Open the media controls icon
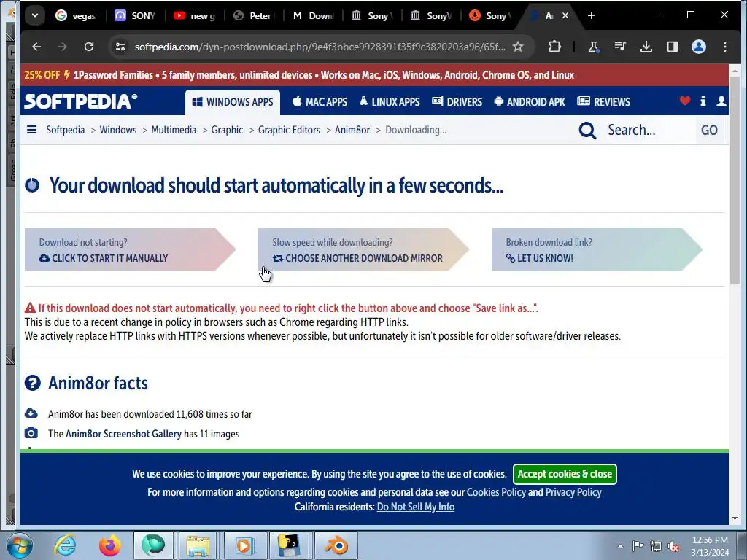The width and height of the screenshot is (747, 560). click(x=620, y=47)
